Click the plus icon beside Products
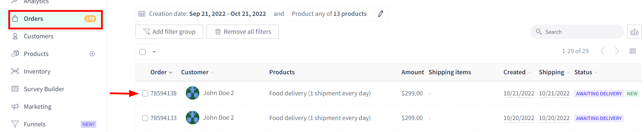The height and width of the screenshot is (132, 644). click(92, 54)
